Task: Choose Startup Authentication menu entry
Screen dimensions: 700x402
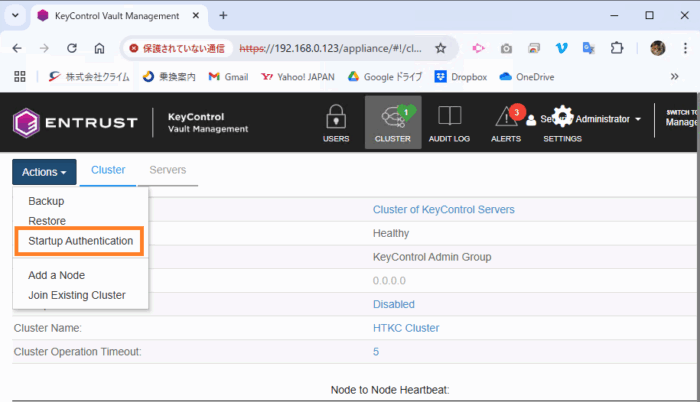Action: point(80,241)
